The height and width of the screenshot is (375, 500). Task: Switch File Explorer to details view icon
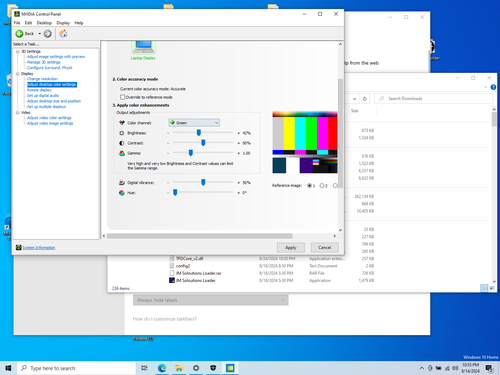[484, 288]
